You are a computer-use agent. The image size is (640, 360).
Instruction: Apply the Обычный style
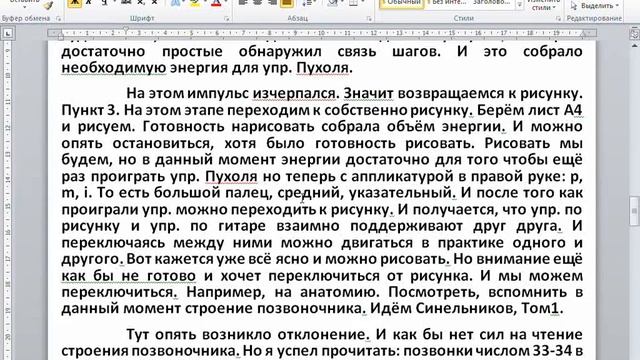402,4
